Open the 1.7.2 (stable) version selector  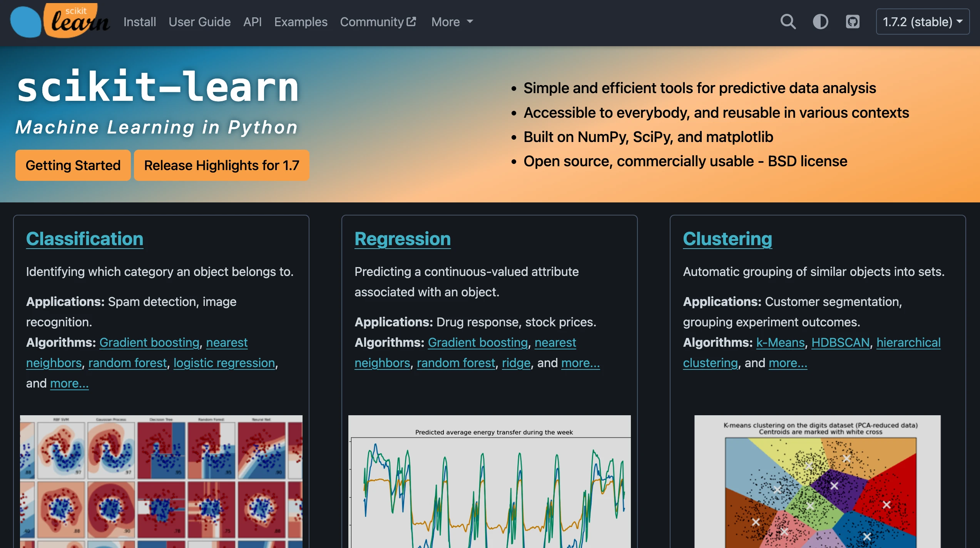pos(922,22)
